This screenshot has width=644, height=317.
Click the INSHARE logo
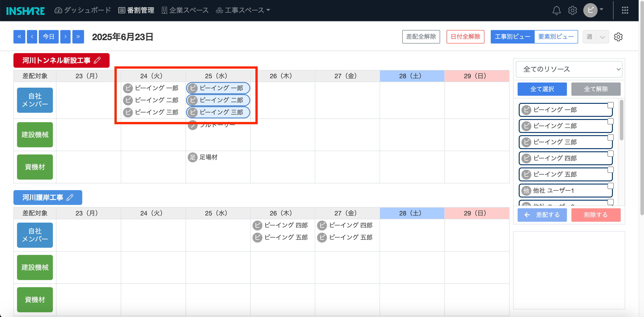tap(26, 11)
